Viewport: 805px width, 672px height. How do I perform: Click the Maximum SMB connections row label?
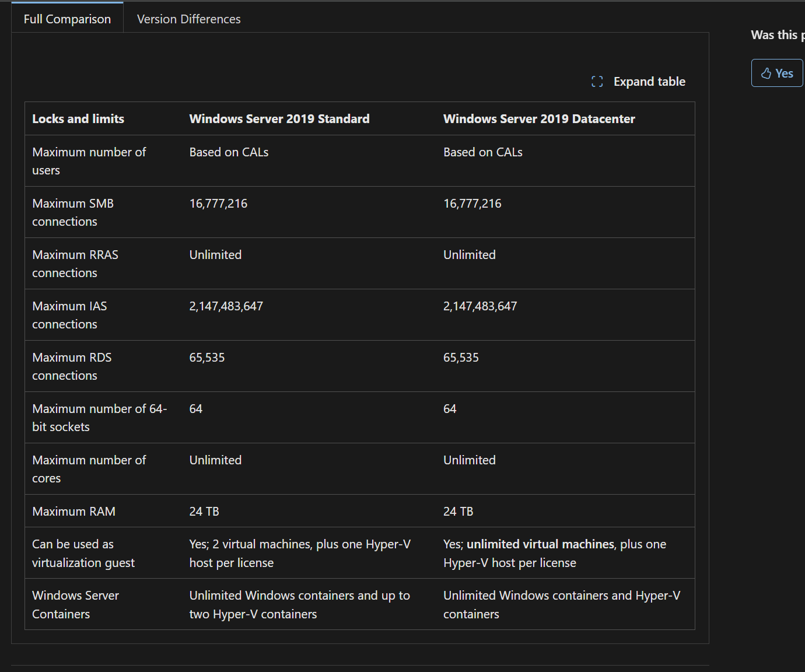pos(73,212)
